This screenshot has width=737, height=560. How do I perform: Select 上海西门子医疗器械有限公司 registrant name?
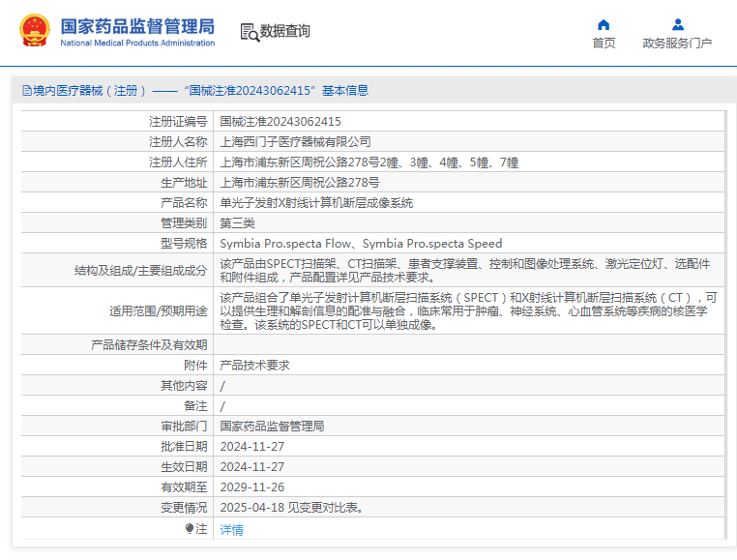tap(296, 141)
